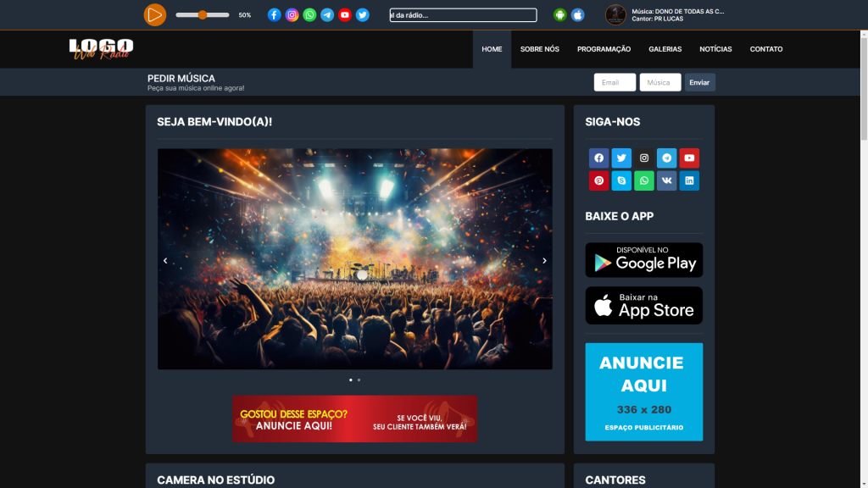Select Contato in the navigation bar

tap(766, 49)
